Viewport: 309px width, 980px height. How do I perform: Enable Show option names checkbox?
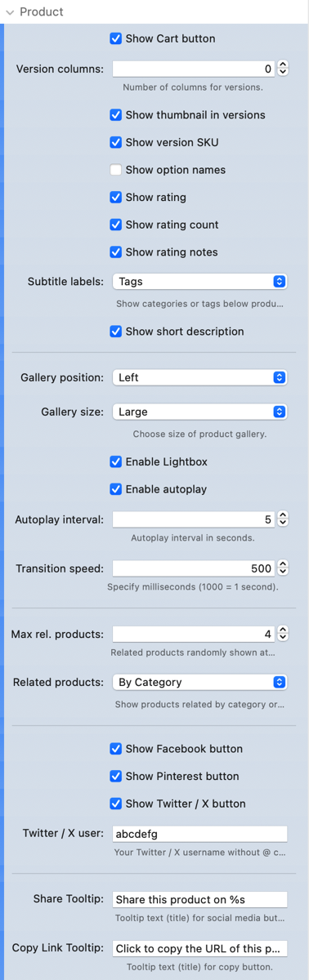pyautogui.click(x=116, y=170)
